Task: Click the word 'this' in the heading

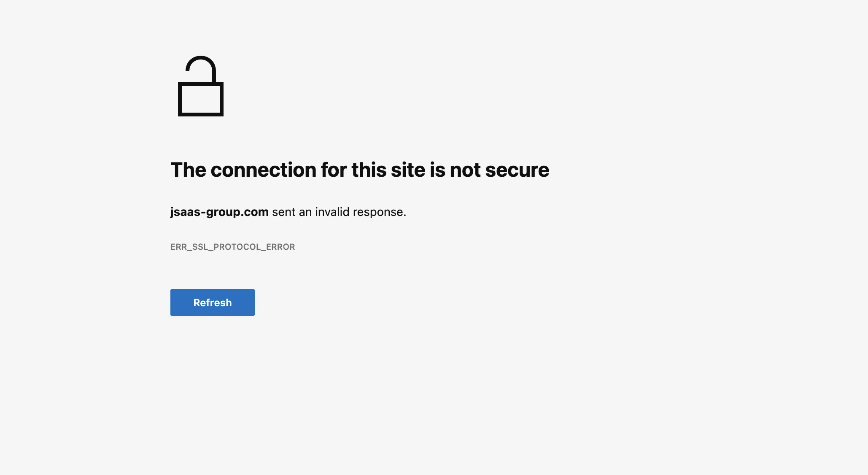Action: (x=369, y=170)
